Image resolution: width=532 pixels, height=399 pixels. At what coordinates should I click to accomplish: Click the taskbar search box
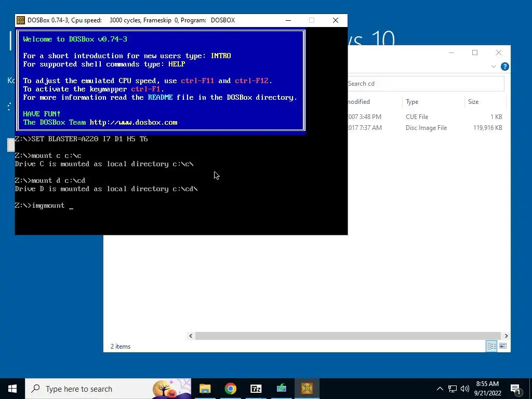point(108,389)
